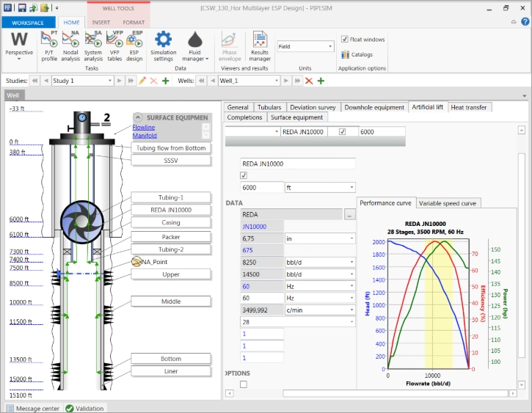
Task: Click the Save icon in title bar
Action: (x=22, y=8)
